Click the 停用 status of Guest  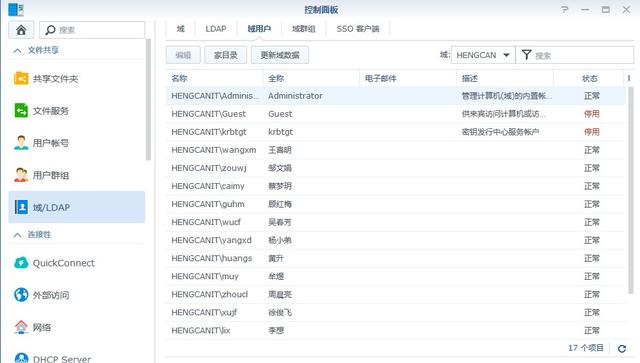[x=591, y=114]
